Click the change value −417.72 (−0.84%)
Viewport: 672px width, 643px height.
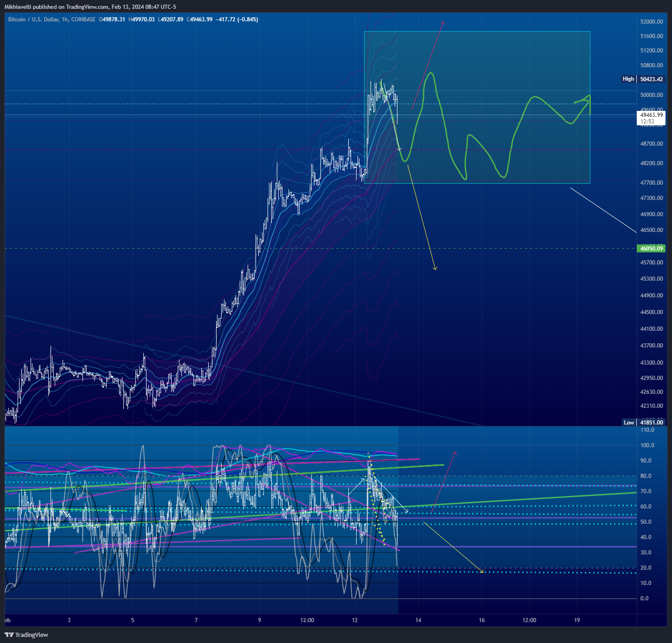237,19
